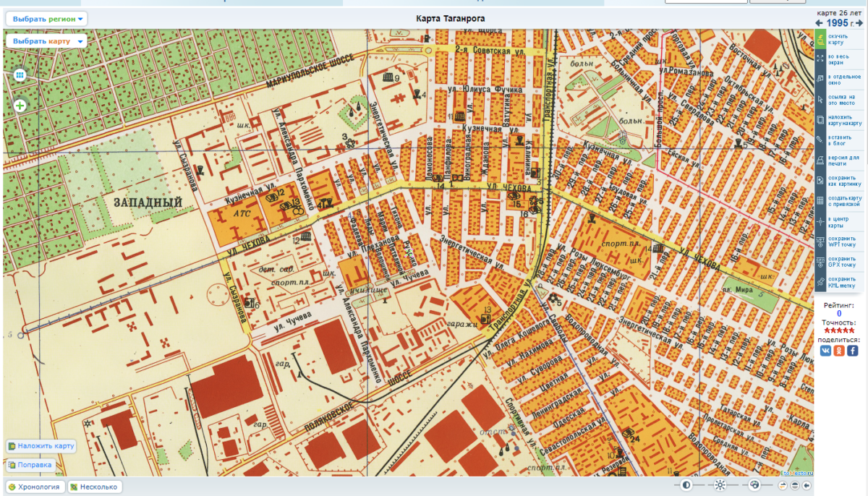The image size is (868, 496).
Task: Click the rating value '0'
Action: tap(839, 314)
